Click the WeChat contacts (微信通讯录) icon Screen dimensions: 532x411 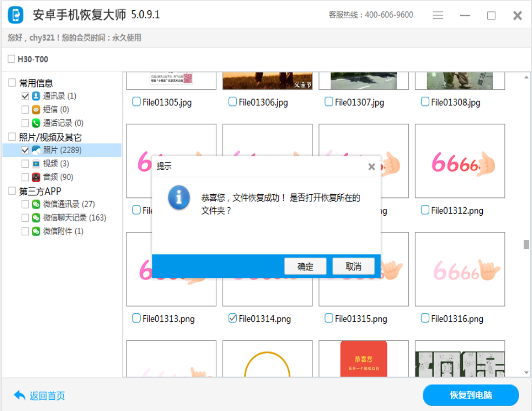pos(36,204)
